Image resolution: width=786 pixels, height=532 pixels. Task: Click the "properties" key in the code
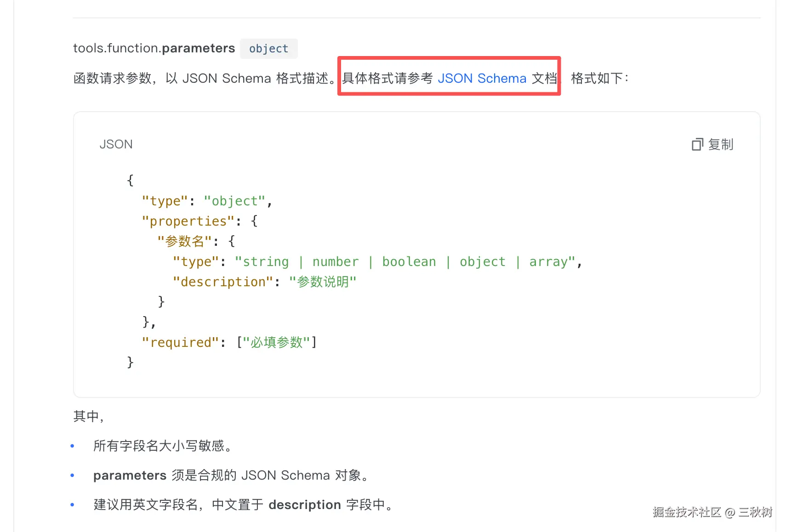(188, 221)
